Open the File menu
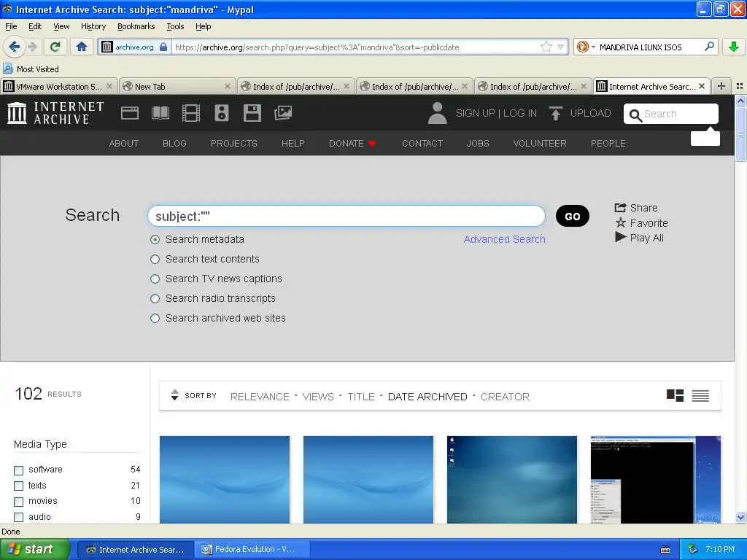 point(11,26)
